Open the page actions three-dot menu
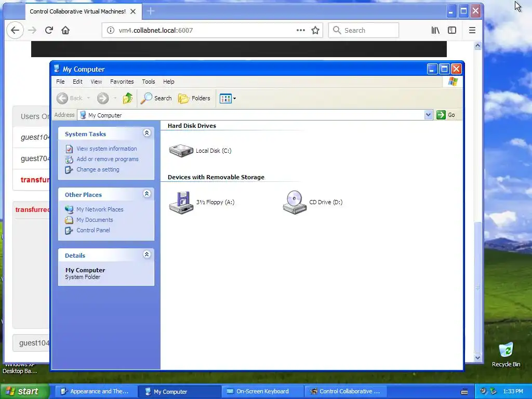 [x=301, y=30]
